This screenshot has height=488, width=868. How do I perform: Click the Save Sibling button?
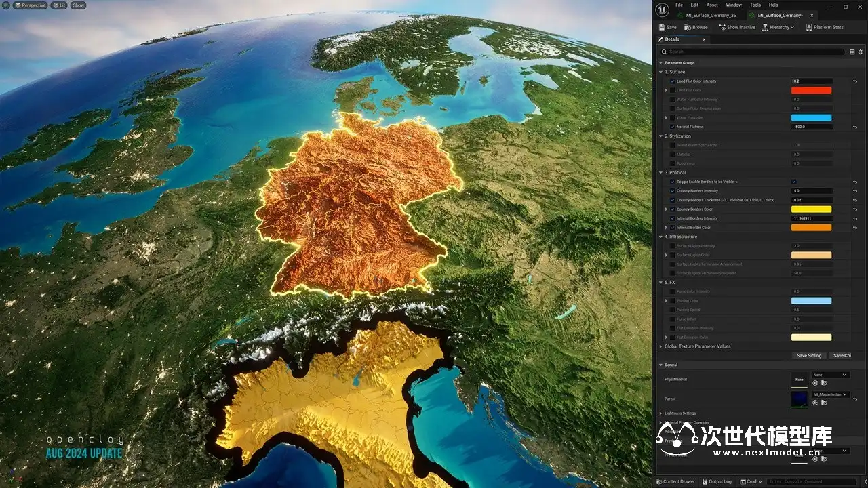coord(808,355)
